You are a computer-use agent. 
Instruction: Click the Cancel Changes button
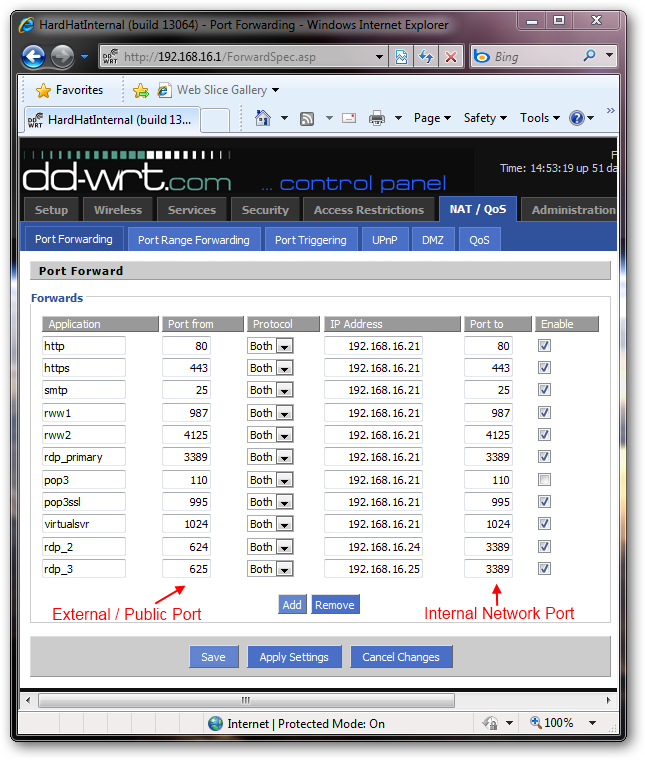(x=401, y=657)
